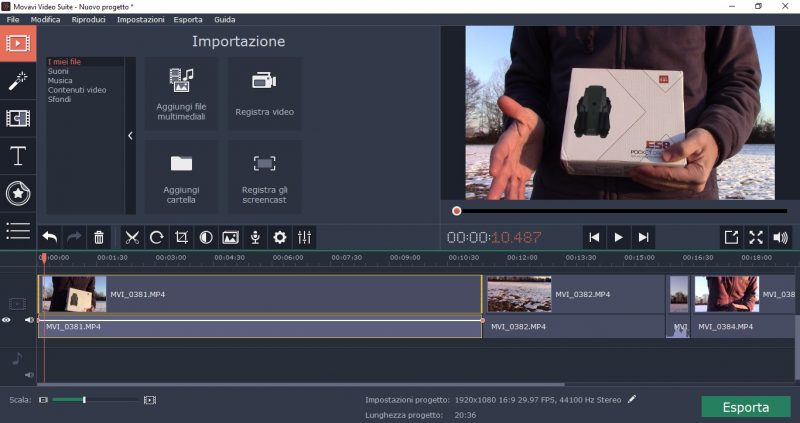
Task: Open the Riproduci menu
Action: pos(88,19)
